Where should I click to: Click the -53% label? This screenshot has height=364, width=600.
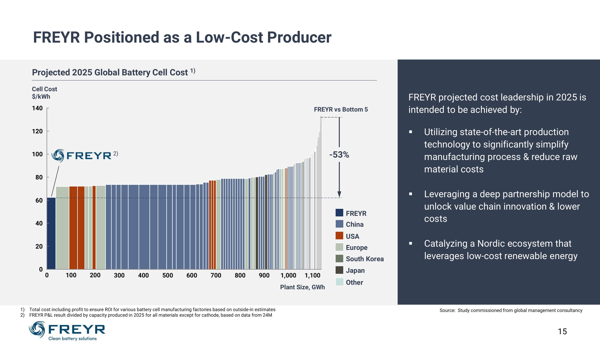pyautogui.click(x=339, y=155)
